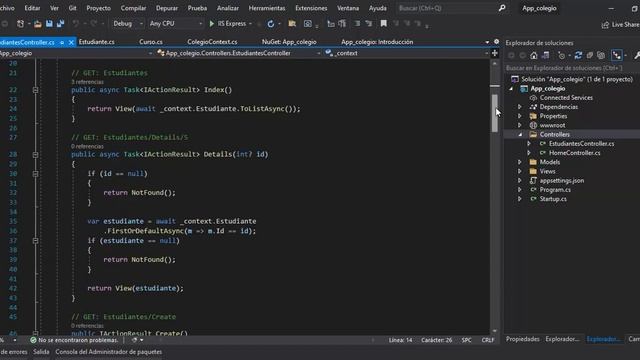Collapse the Details method fold marker
640x360 pixels.
pyautogui.click(x=36, y=155)
